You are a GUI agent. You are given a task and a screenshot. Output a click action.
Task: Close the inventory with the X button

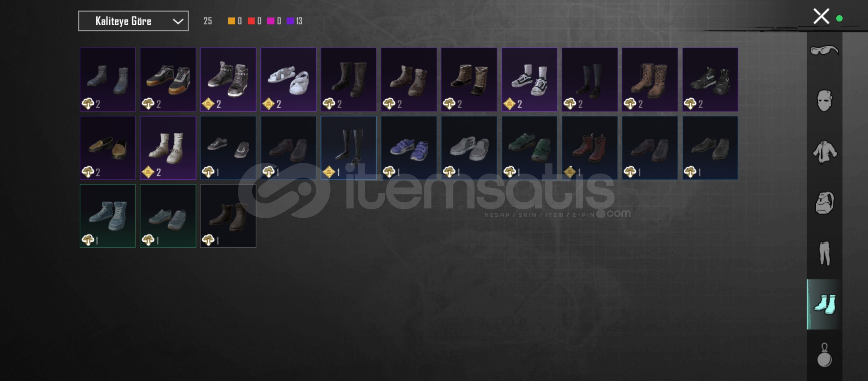821,17
